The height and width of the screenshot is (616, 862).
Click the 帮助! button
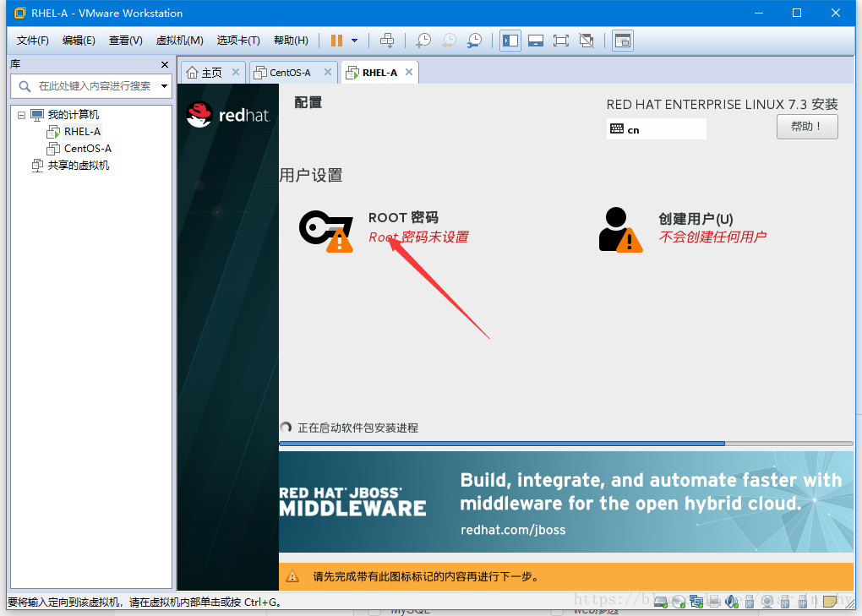click(807, 127)
